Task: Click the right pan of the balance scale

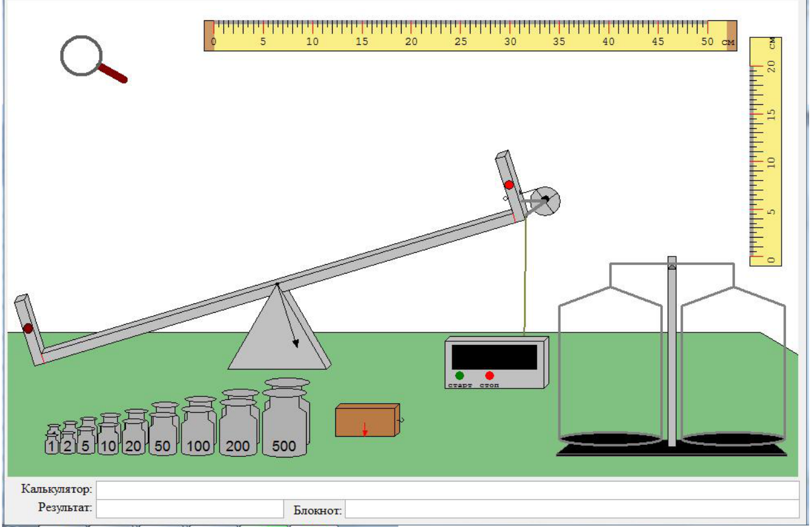Action: (x=733, y=439)
